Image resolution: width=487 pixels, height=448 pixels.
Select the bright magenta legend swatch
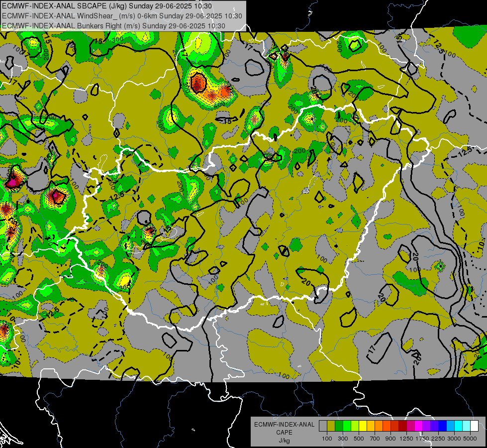(x=419, y=426)
